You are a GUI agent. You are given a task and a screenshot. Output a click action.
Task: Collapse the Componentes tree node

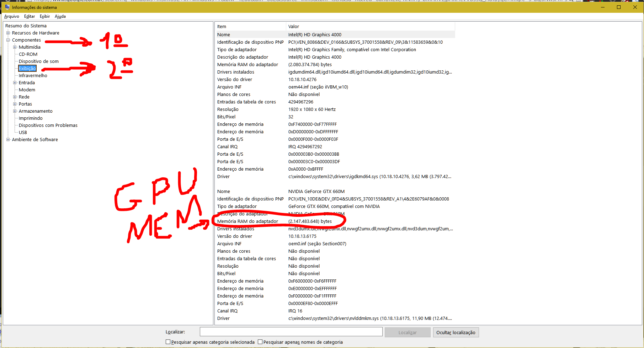click(x=8, y=40)
